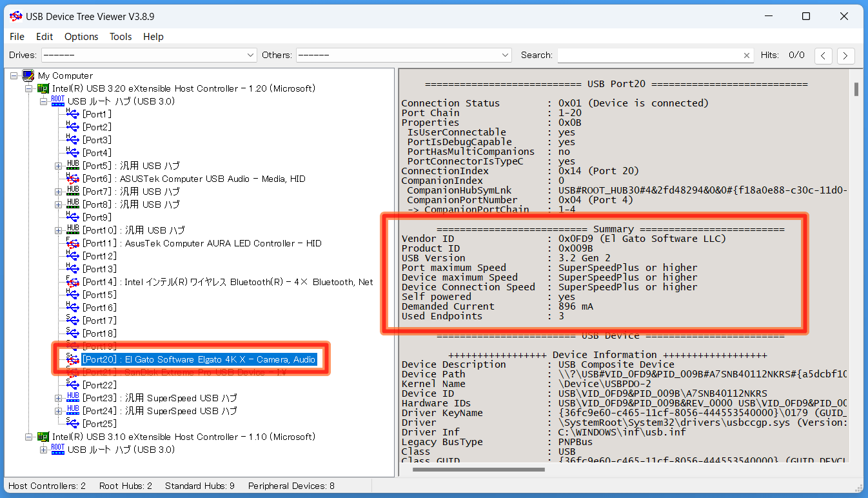Screen dimensions: 868x498
Task: Click the hub icon beside Port24
Action: (x=73, y=411)
